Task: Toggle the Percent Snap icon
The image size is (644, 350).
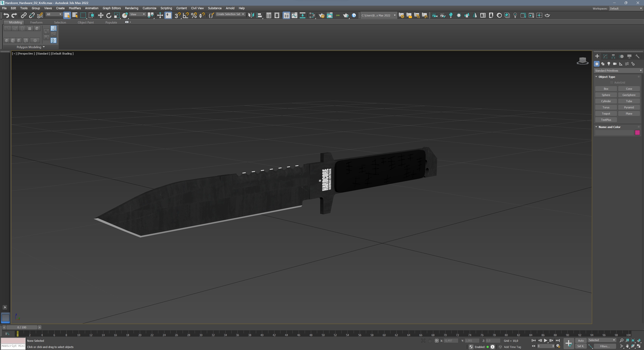Action: pos(194,15)
